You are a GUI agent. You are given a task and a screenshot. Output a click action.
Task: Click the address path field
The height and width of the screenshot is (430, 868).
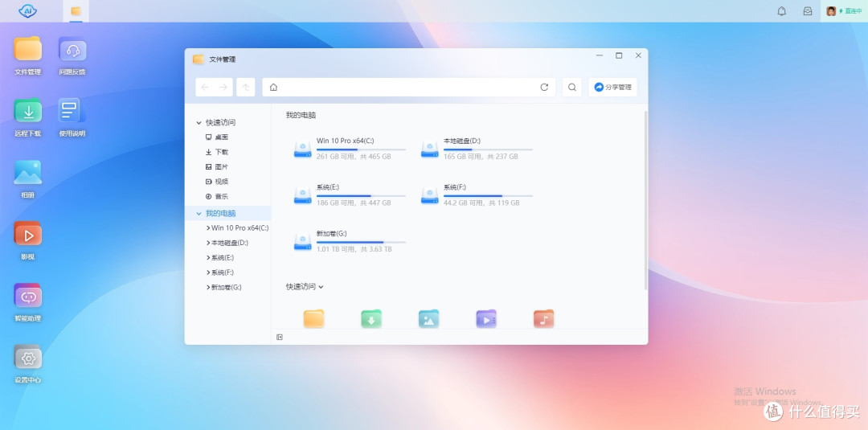coord(408,87)
